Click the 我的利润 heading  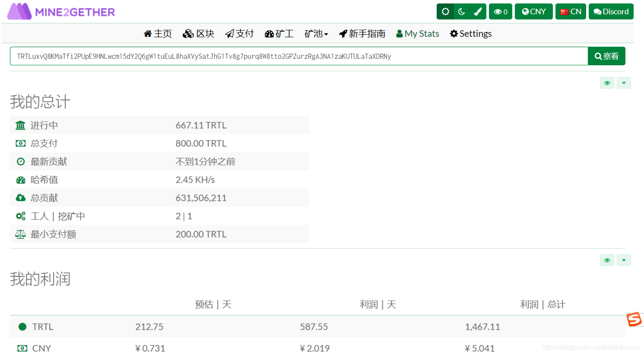click(40, 279)
